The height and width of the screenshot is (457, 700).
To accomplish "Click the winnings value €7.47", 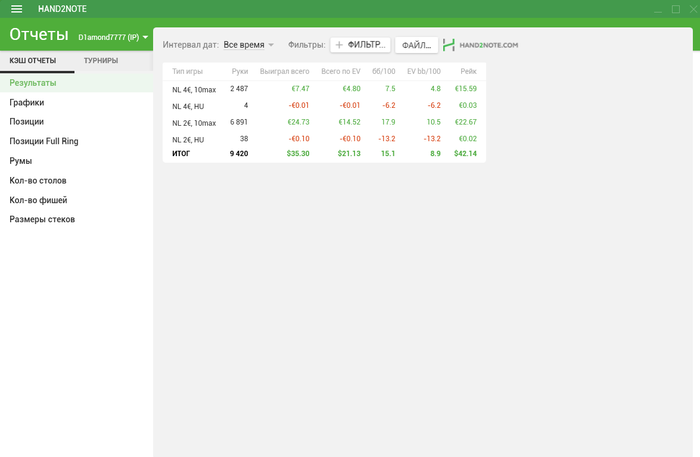I will (300, 89).
